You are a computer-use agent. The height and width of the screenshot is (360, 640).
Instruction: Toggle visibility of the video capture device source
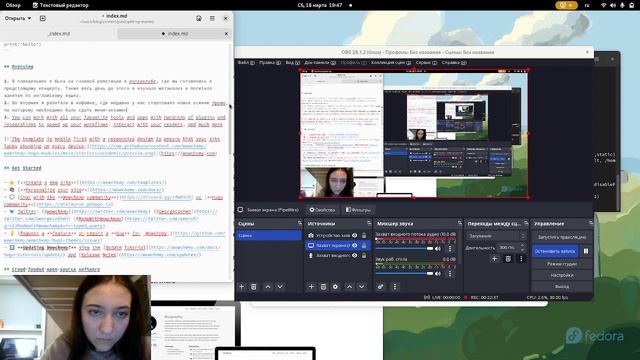coord(355,235)
